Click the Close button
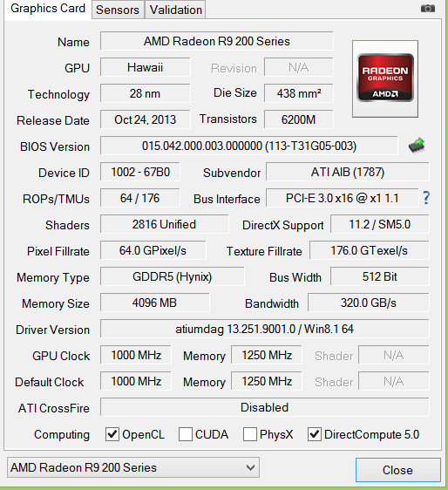 tap(397, 470)
